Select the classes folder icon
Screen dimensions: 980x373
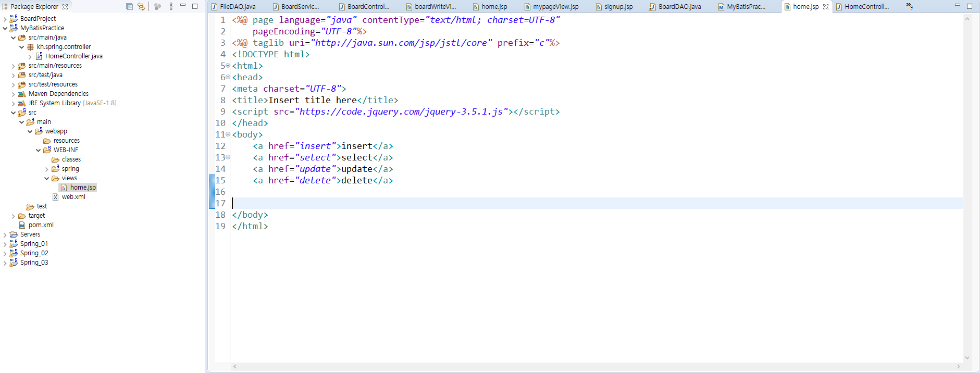click(55, 159)
